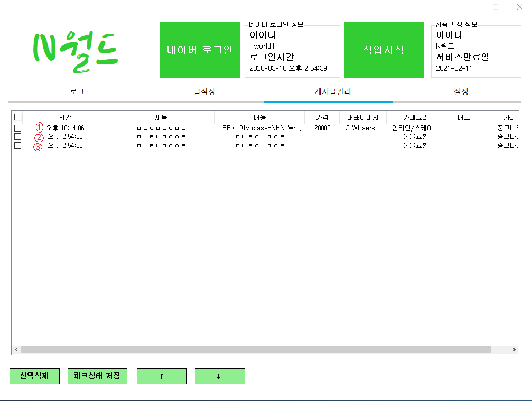
Task: Click the category cell 인라인/스케이...
Action: [416, 128]
